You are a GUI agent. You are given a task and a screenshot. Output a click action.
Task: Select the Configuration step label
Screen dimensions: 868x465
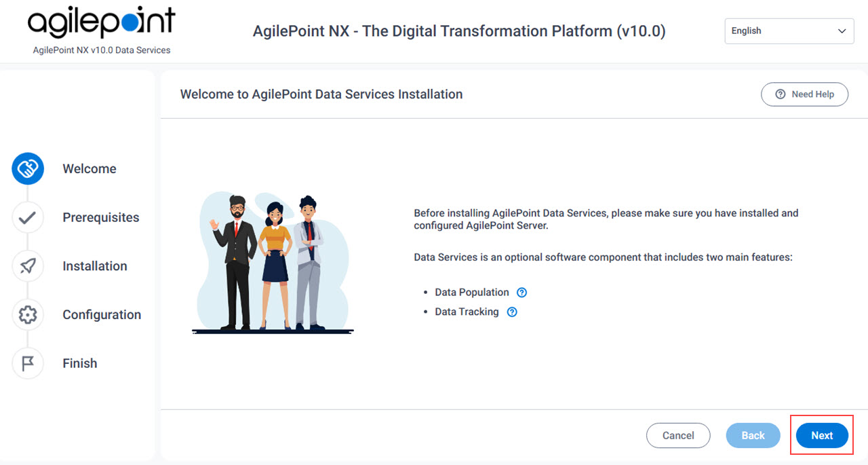pos(102,315)
